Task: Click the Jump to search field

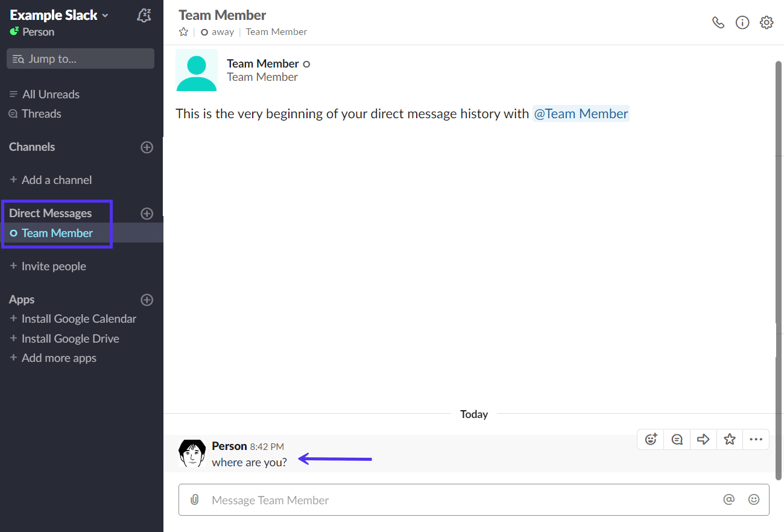Action: point(80,58)
